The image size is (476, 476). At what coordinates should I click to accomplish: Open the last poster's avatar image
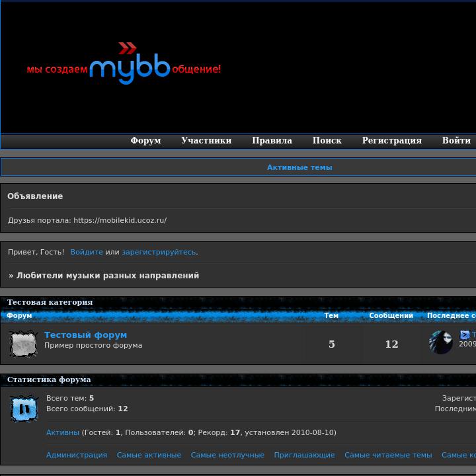[441, 342]
